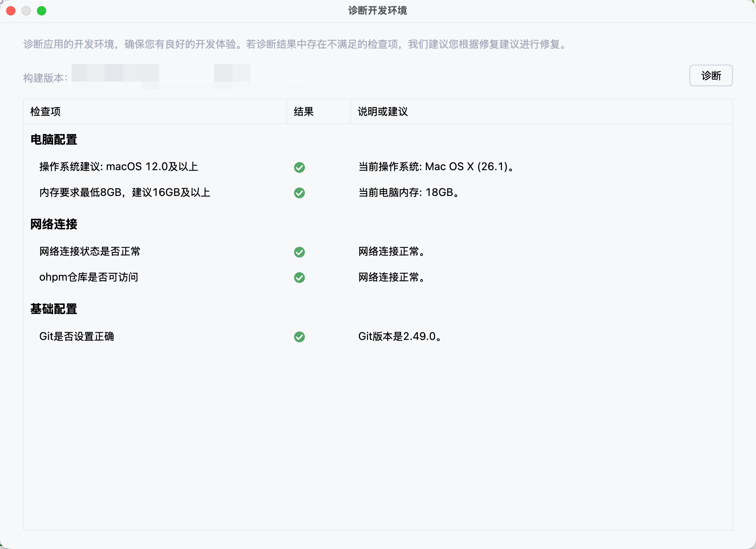This screenshot has height=549, width=756.
Task: Click the check icon for operating system requirement
Action: 300,167
